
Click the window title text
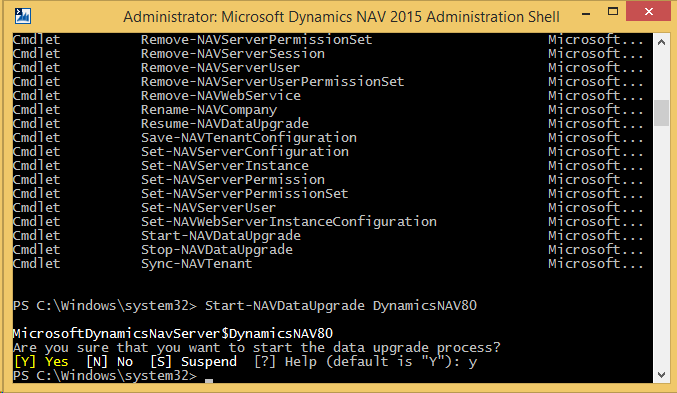(x=341, y=17)
